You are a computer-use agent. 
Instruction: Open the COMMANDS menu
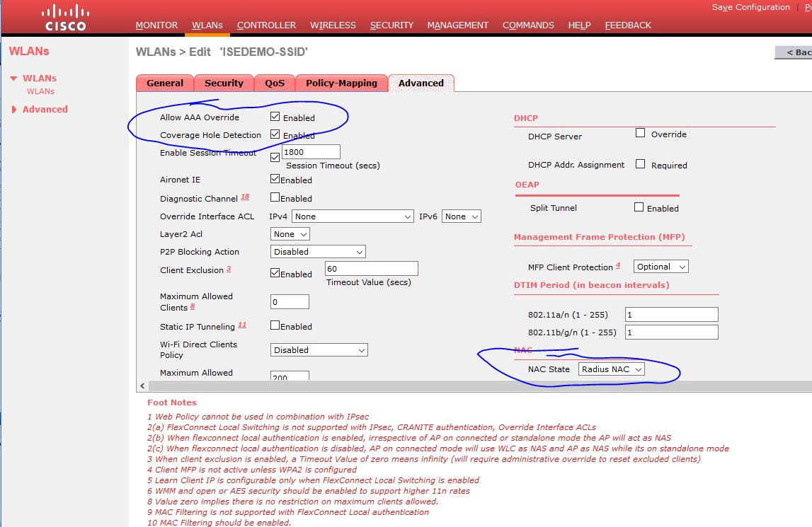coord(528,25)
